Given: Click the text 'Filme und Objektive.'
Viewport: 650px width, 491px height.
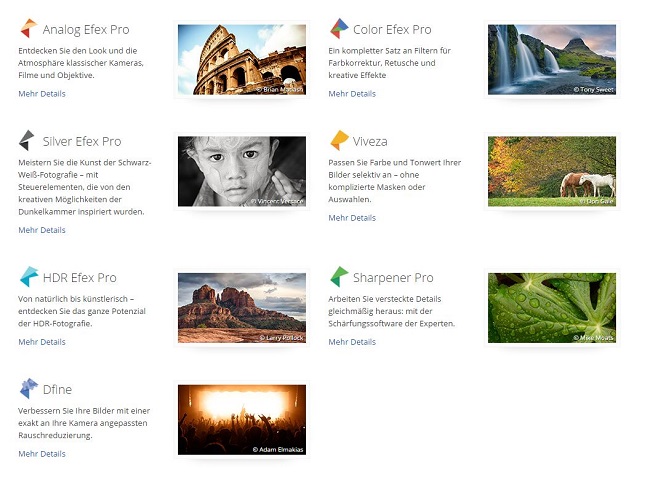Looking at the screenshot, I should (56, 75).
